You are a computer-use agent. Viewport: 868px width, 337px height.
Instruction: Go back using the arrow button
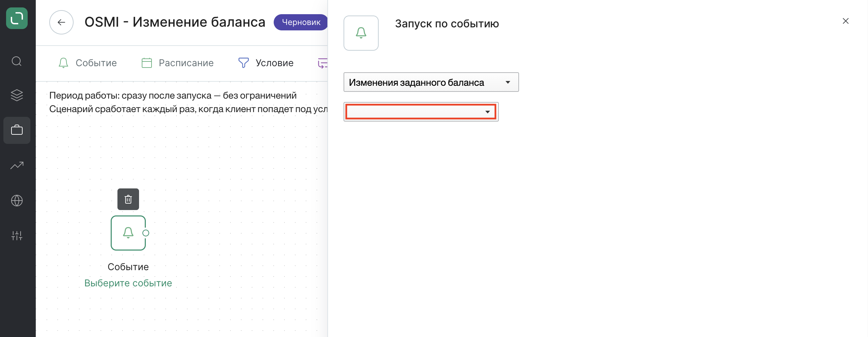61,22
